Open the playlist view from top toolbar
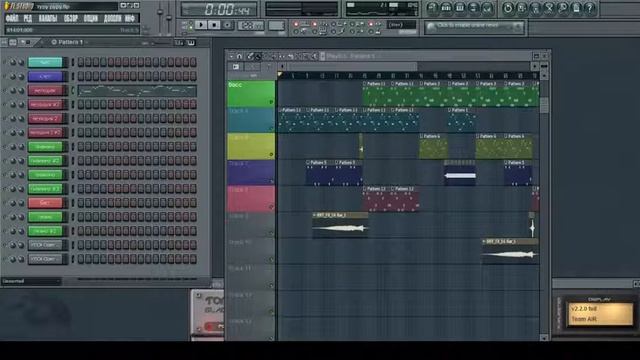The height and width of the screenshot is (360, 640). coord(433,8)
